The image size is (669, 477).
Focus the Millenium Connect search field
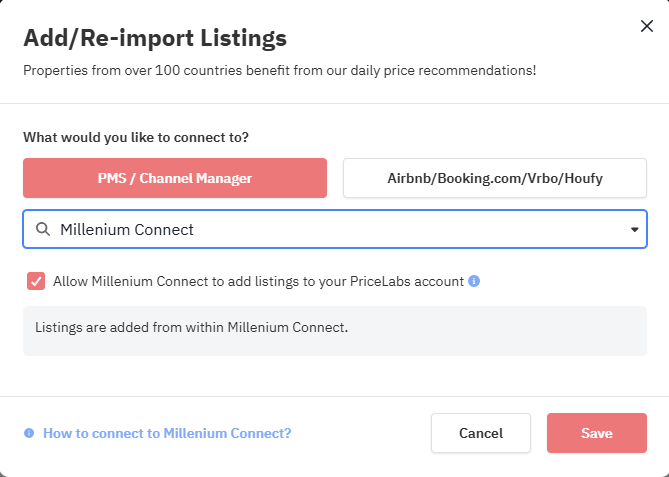330,230
